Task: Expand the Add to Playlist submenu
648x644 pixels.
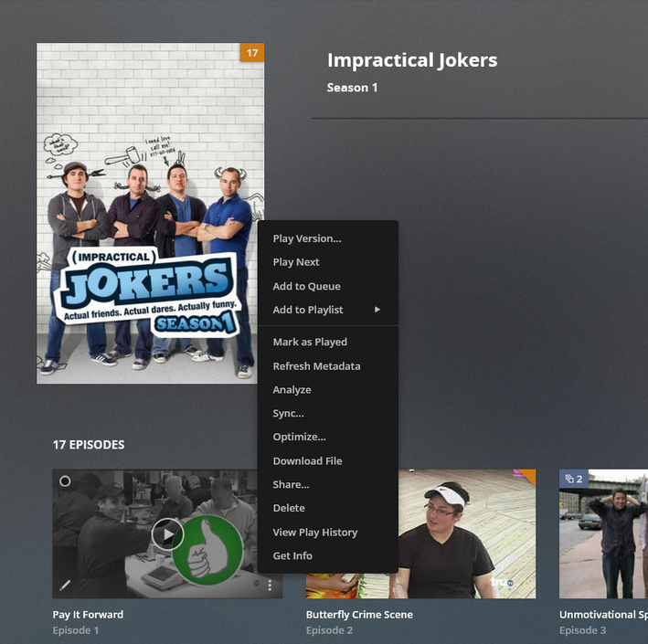Action: click(x=328, y=310)
